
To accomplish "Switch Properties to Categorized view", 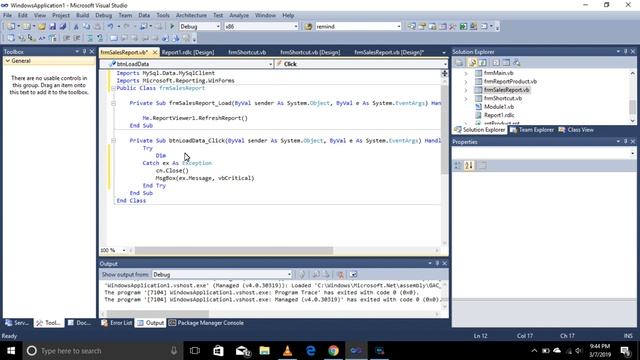I will click(458, 165).
